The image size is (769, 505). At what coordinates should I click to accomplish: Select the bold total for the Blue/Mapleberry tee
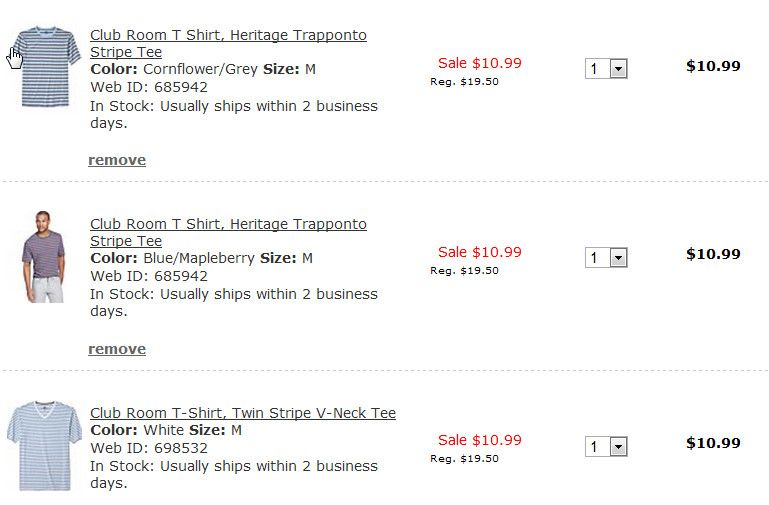click(713, 254)
